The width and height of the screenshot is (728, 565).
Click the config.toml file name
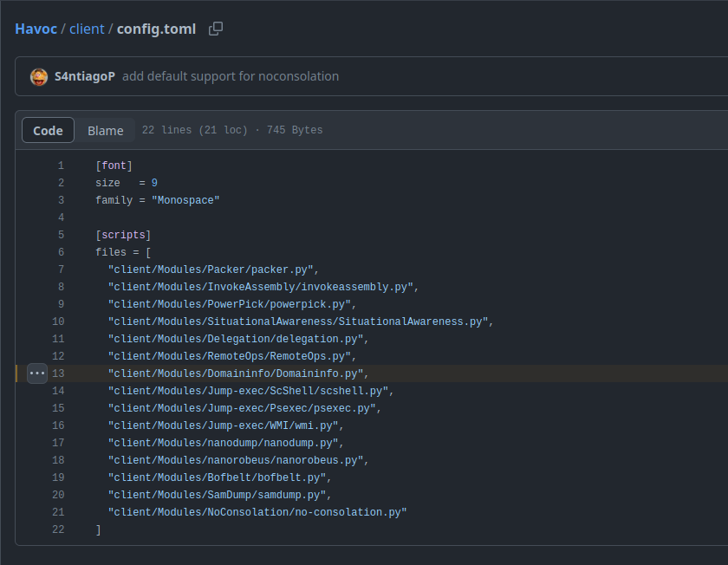pos(156,29)
